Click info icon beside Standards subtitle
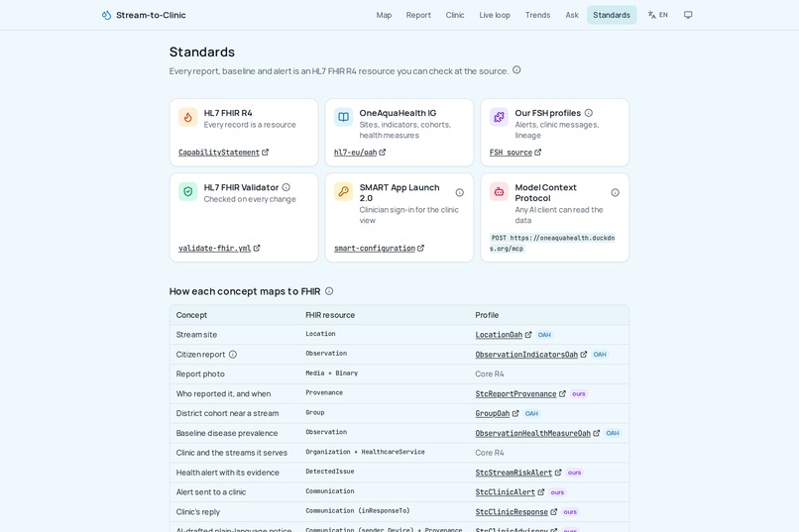Viewport: 799px width, 532px height. pos(516,70)
